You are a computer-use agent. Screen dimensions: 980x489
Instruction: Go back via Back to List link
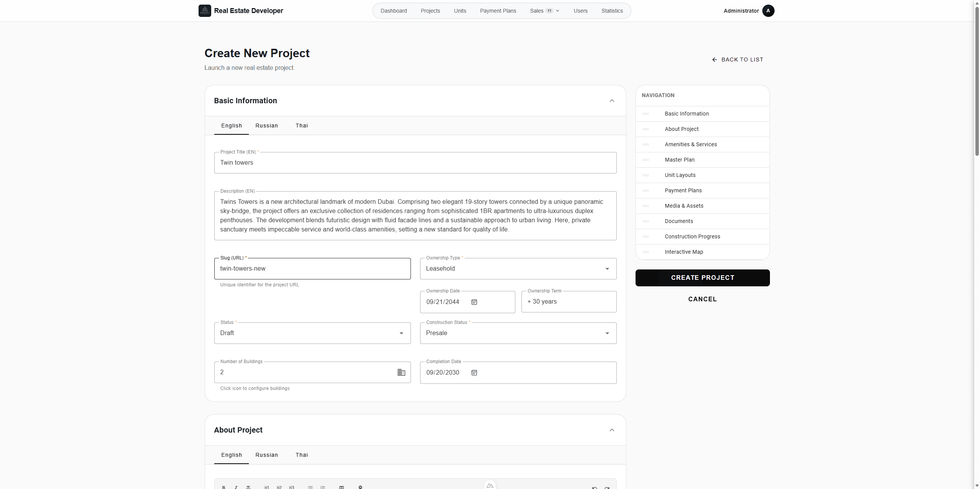tap(738, 59)
